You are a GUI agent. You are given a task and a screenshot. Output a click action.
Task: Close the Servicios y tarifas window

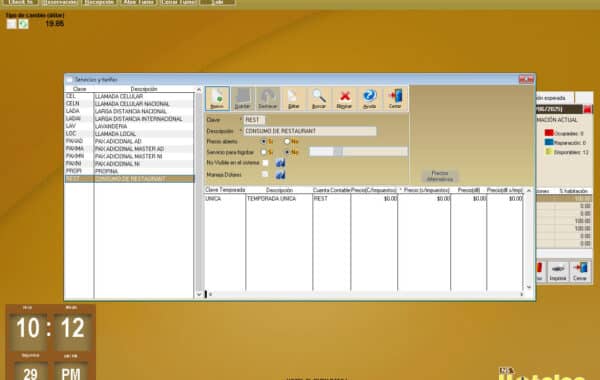(526, 79)
